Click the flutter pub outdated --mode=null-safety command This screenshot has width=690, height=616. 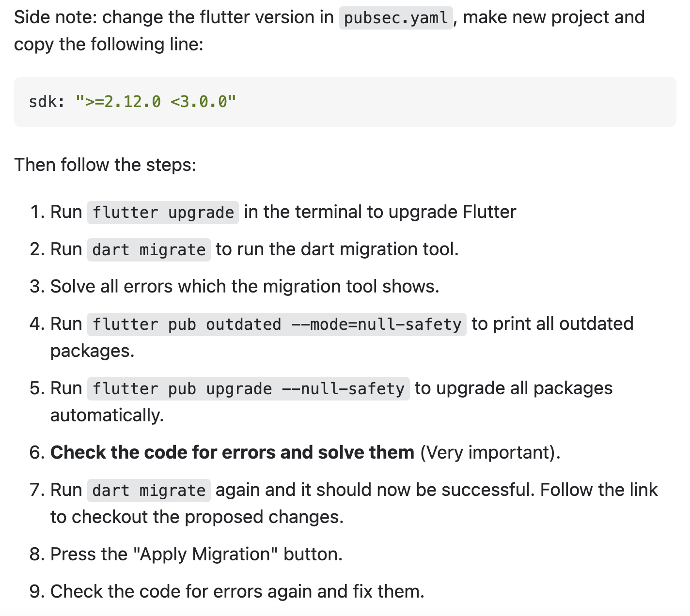pyautogui.click(x=277, y=324)
